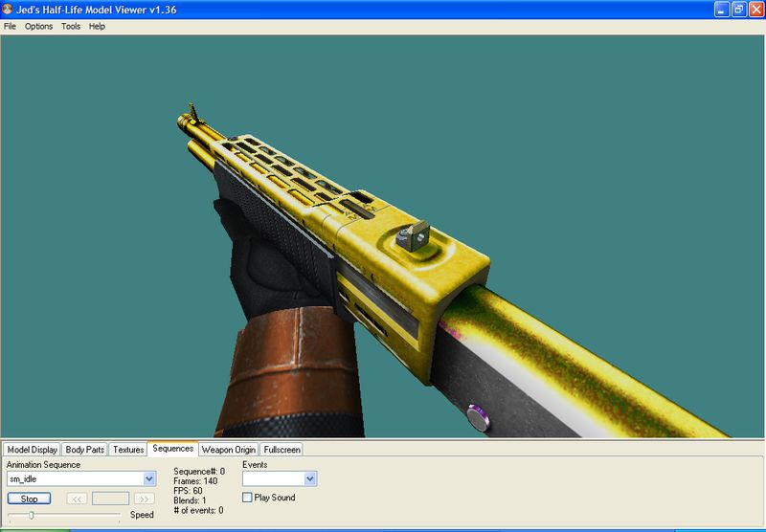Click the frame number input field
Image resolution: width=766 pixels, height=532 pixels.
pos(110,499)
